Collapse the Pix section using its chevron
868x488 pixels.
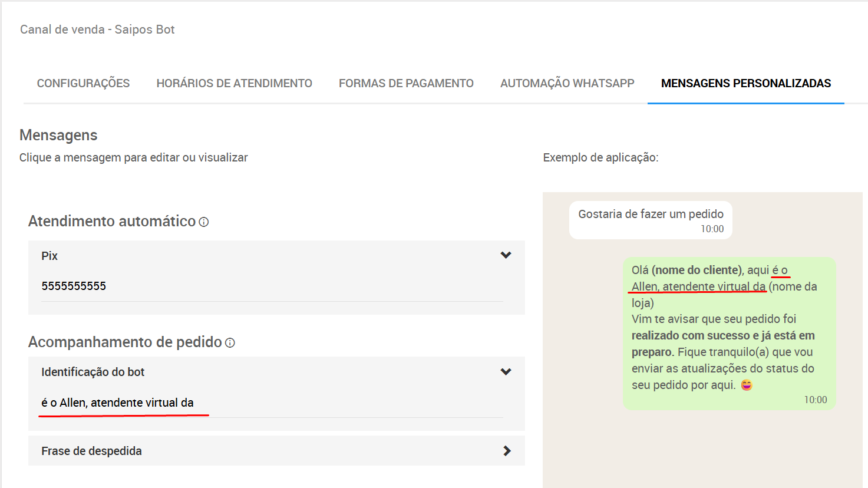tap(506, 255)
